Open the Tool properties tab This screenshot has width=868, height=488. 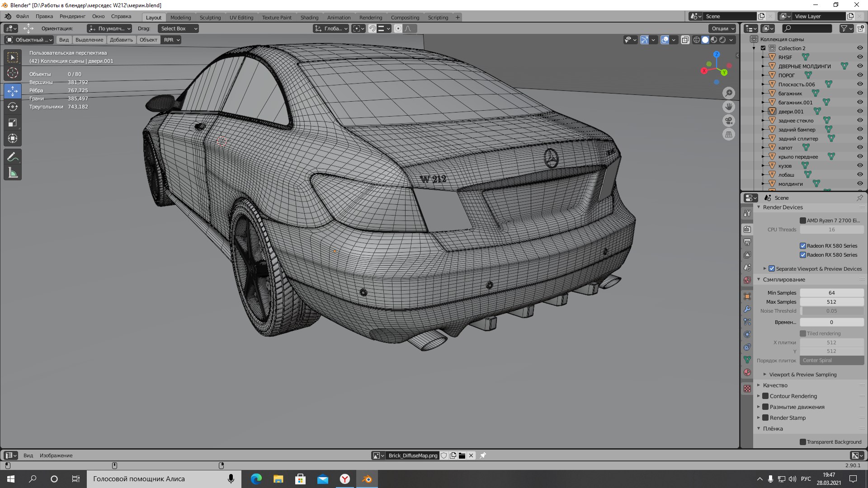747,213
